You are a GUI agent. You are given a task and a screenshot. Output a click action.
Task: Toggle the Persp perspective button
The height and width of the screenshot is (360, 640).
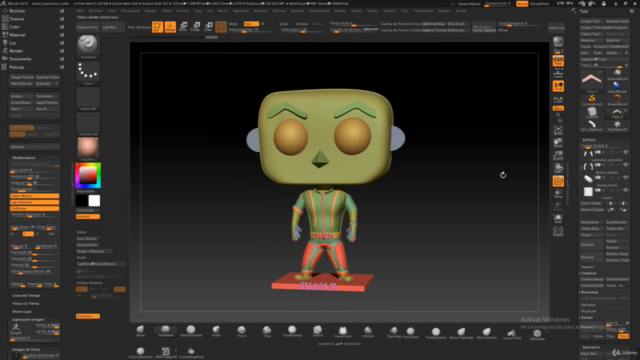pyautogui.click(x=558, y=61)
